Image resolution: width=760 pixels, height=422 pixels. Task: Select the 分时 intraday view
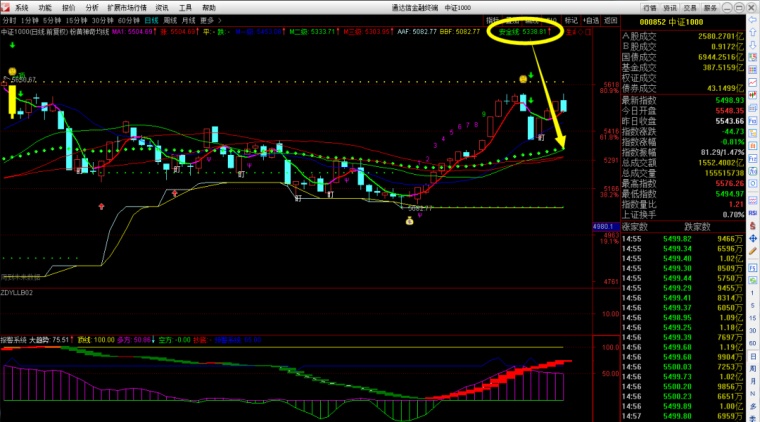(x=9, y=19)
